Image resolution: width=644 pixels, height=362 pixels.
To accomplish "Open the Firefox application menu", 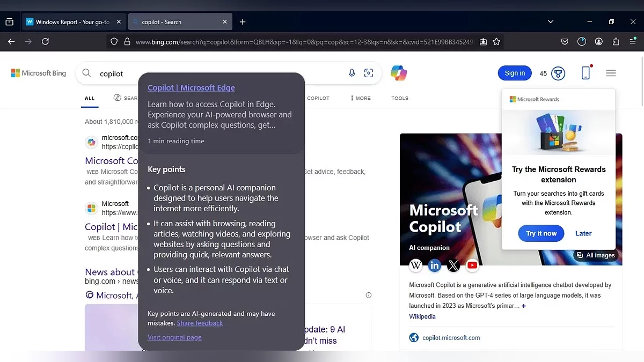I will click(x=633, y=41).
